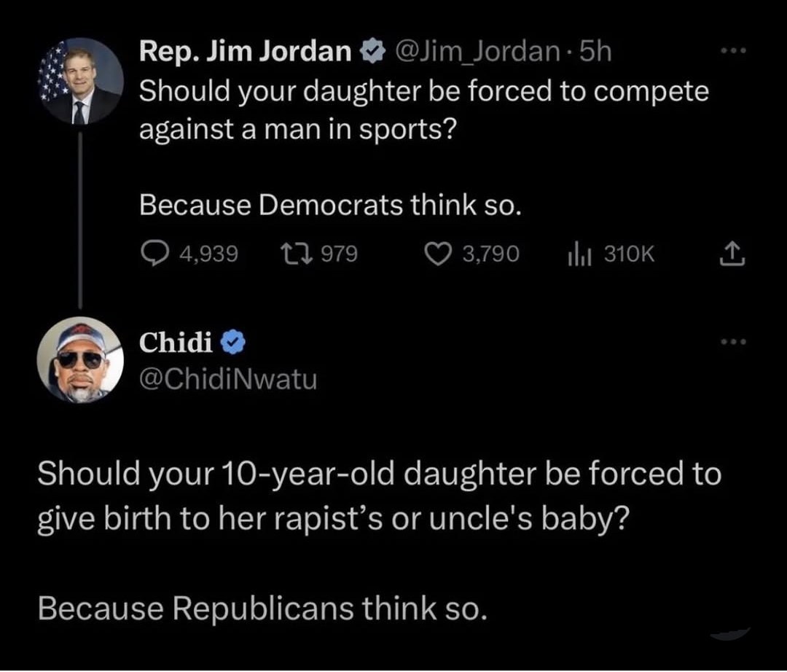This screenshot has height=672, width=787.
Task: Open Chidi's profile avatar
Action: (81, 359)
